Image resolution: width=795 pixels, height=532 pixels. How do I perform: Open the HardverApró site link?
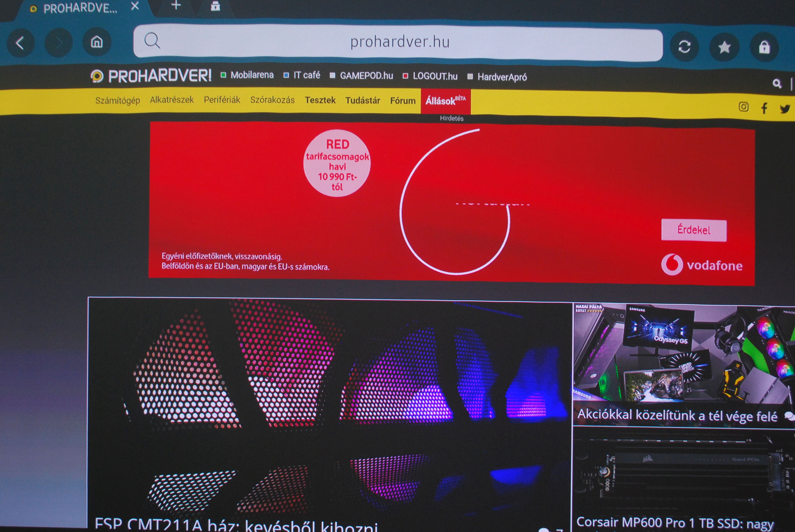click(497, 77)
